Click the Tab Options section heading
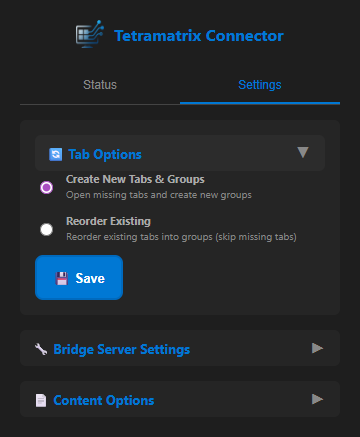Screen dimensions: 360x437 point(105,155)
